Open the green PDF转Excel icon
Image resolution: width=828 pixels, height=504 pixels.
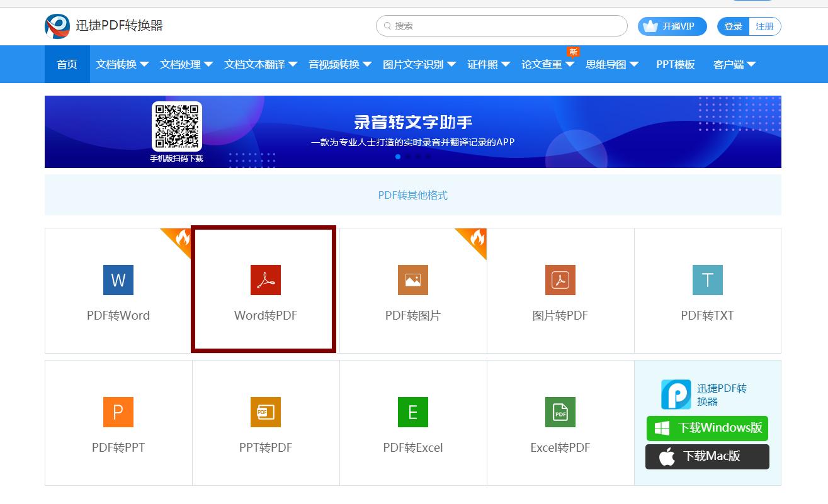[x=412, y=412]
